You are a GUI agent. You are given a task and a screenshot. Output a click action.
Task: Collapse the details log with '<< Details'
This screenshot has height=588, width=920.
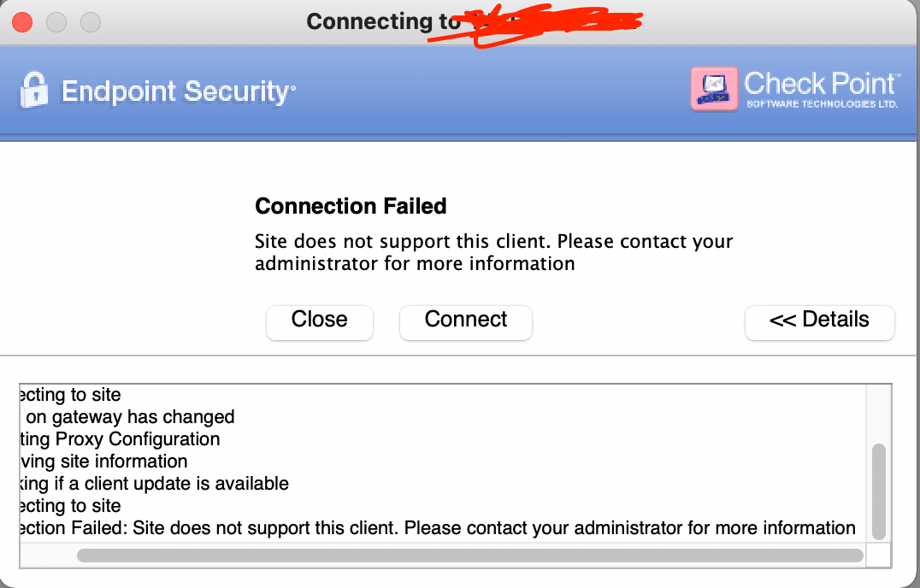pos(819,322)
